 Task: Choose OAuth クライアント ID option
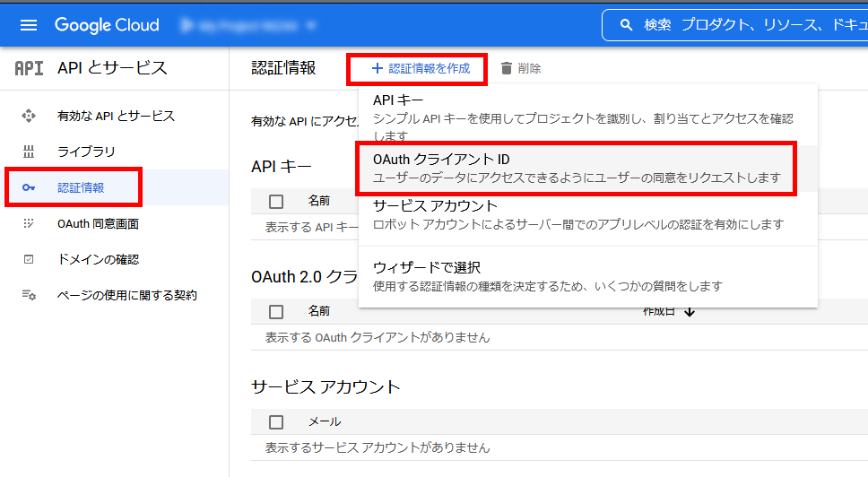(x=588, y=169)
